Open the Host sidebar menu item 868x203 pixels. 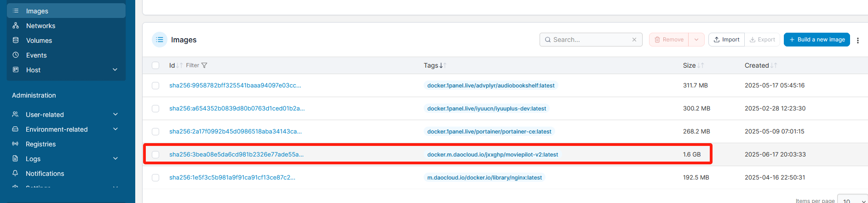[66, 70]
